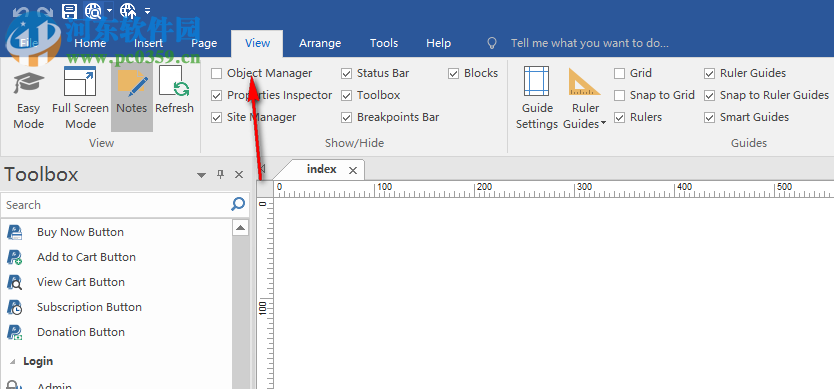Viewport: 834px width, 389px height.
Task: Open Guide Settings
Action: 537,98
